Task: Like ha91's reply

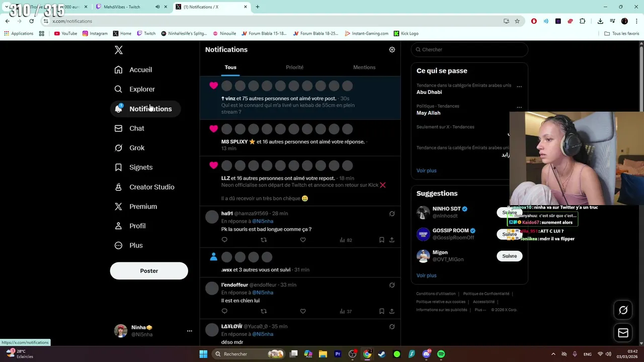Action: click(303, 240)
